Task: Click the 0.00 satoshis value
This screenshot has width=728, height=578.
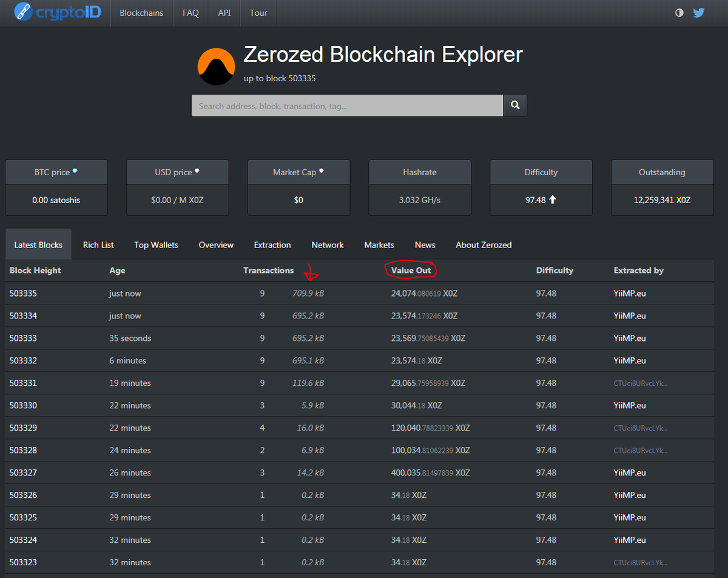Action: [x=56, y=200]
